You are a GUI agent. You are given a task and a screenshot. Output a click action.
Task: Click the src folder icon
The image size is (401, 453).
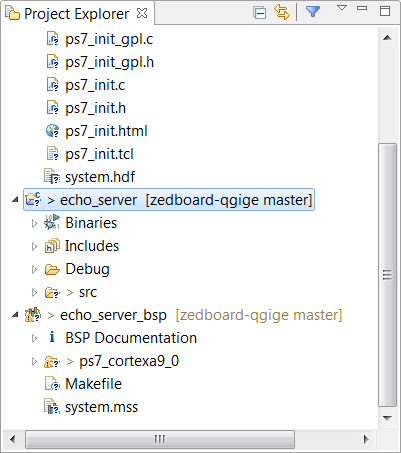52,292
